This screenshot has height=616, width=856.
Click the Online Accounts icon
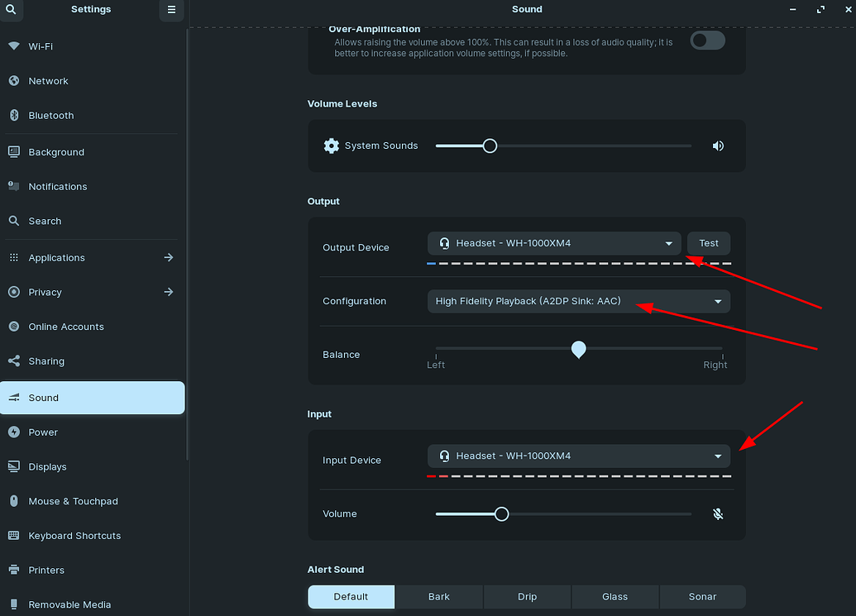coord(14,327)
